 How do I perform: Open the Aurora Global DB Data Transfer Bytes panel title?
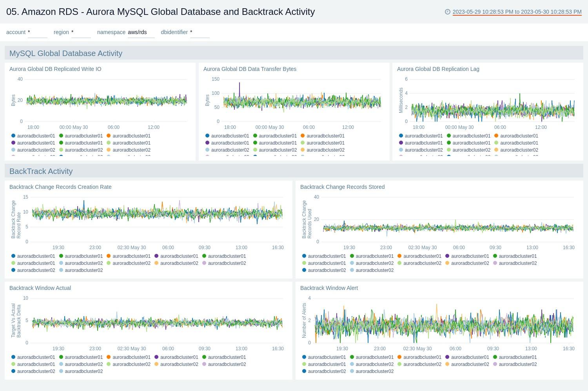pyautogui.click(x=250, y=69)
